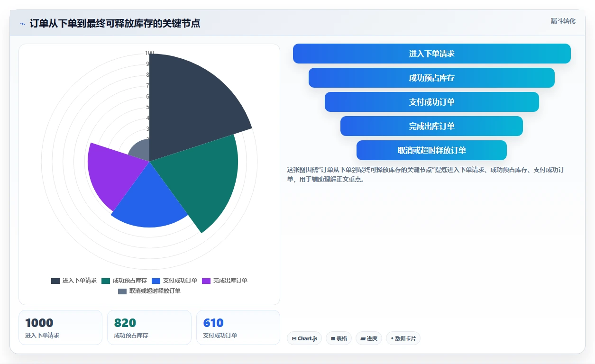Toggle 成功预占库存 legend color box
This screenshot has width=595, height=364.
tap(106, 281)
